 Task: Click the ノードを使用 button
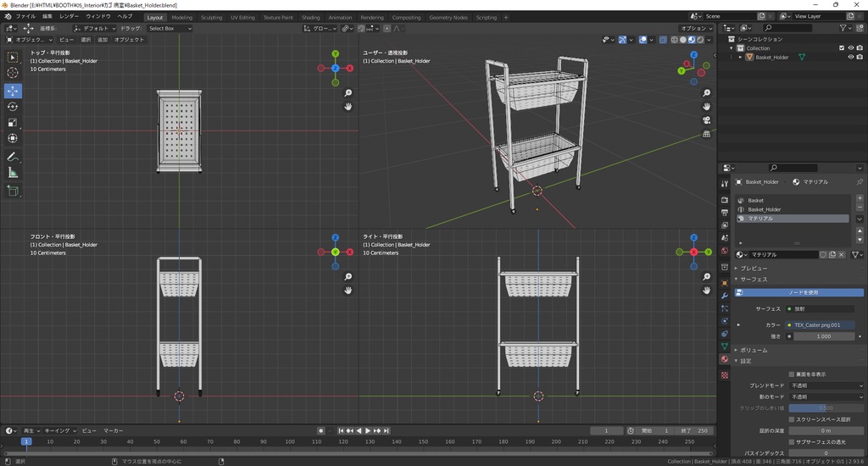click(799, 292)
